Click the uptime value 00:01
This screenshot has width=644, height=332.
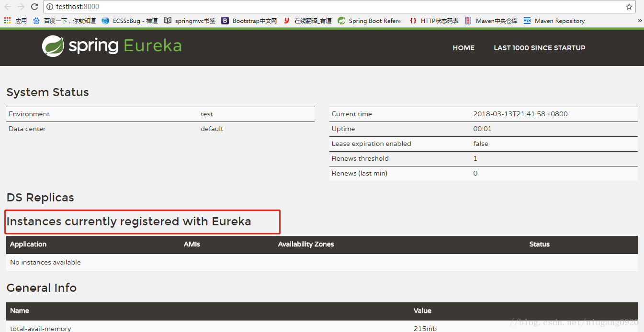[482, 129]
